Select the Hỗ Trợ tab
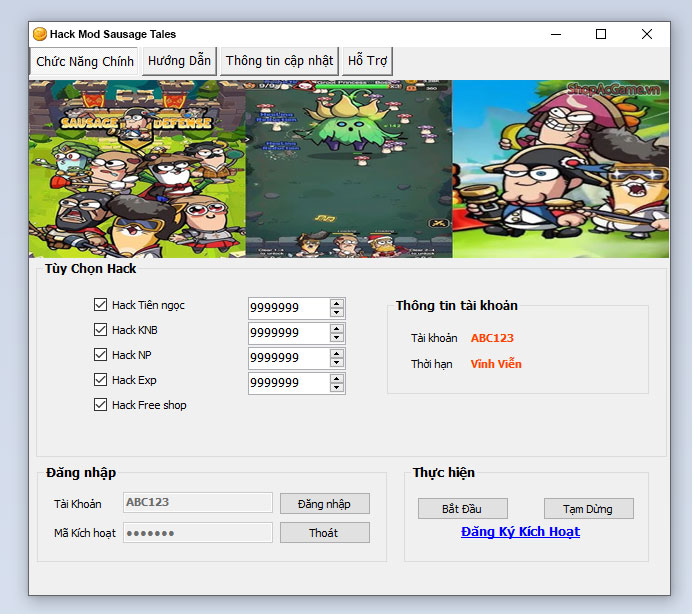This screenshot has height=616, width=693. pos(367,61)
